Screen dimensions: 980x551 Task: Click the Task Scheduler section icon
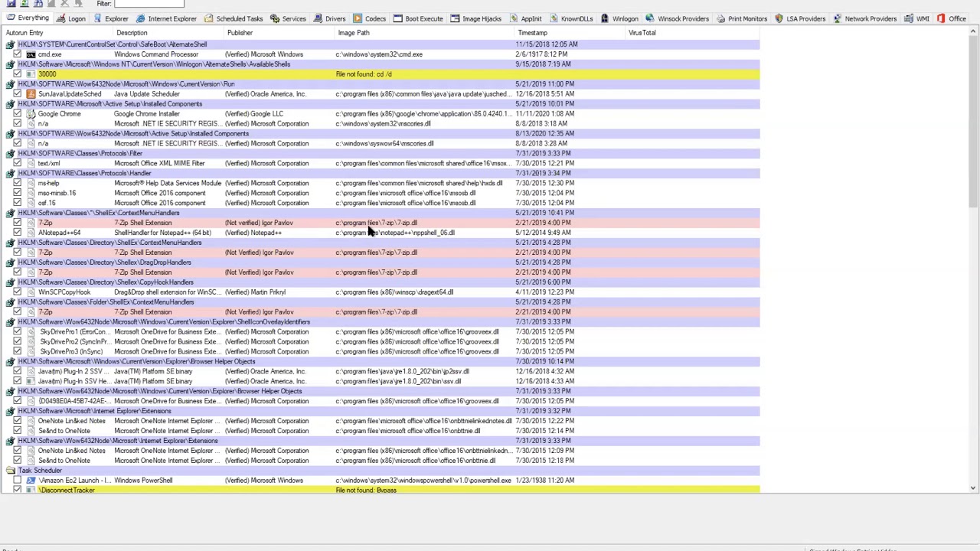(x=10, y=471)
